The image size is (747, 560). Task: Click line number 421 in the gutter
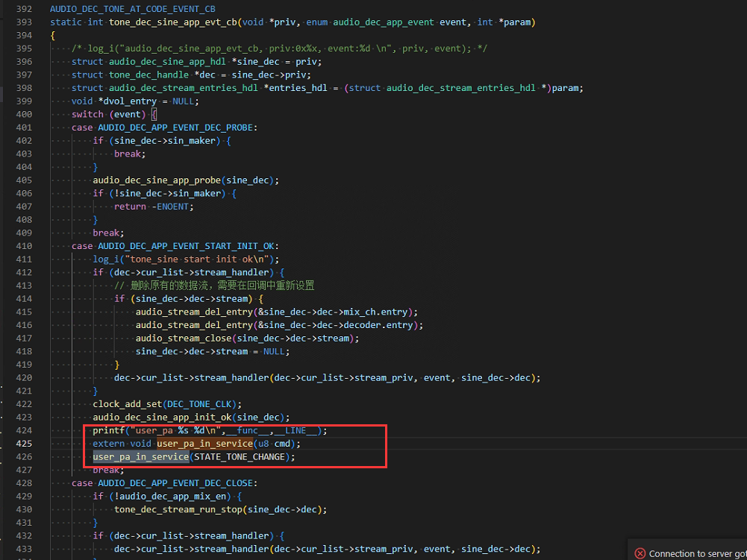pyautogui.click(x=24, y=391)
